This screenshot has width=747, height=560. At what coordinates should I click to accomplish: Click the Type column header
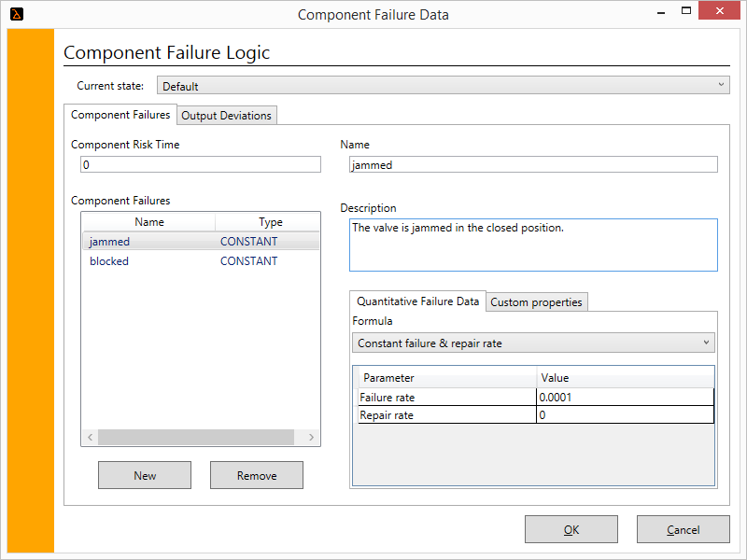pos(270,222)
